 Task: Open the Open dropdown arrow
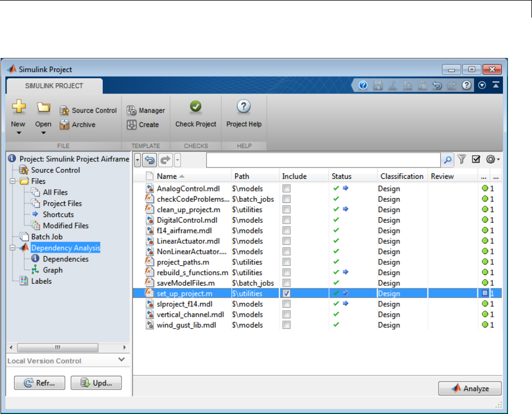(43, 133)
